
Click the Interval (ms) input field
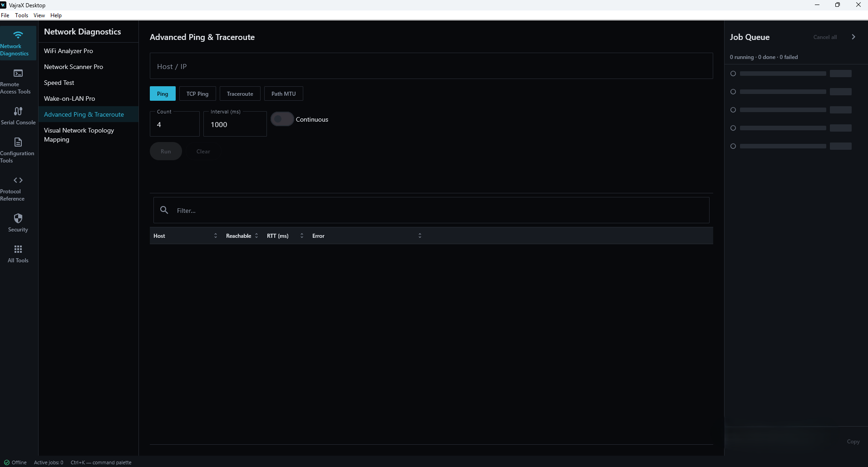235,124
